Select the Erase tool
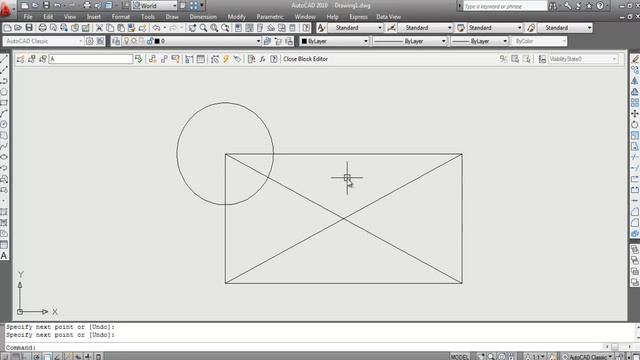 (635, 59)
